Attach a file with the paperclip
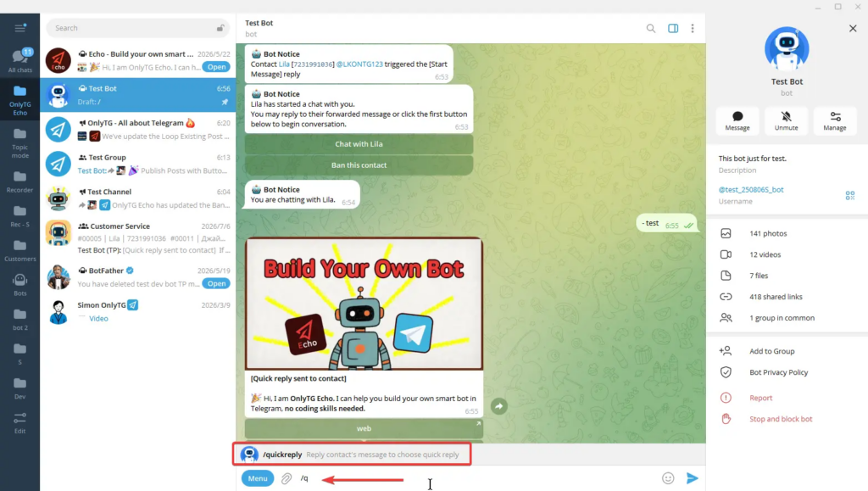Image resolution: width=868 pixels, height=491 pixels. tap(287, 478)
